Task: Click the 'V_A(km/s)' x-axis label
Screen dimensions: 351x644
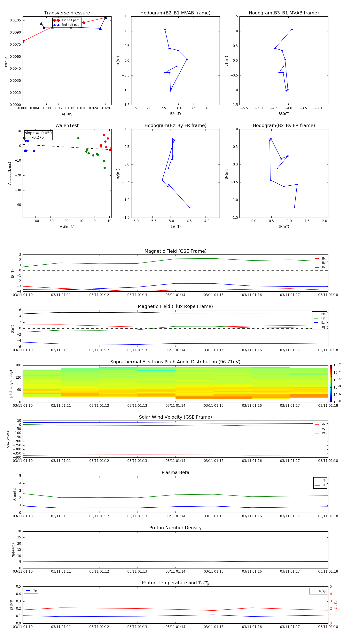Action: pos(67,227)
